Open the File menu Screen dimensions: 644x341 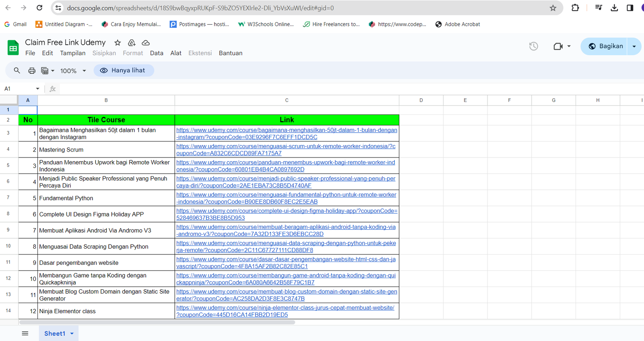point(30,53)
